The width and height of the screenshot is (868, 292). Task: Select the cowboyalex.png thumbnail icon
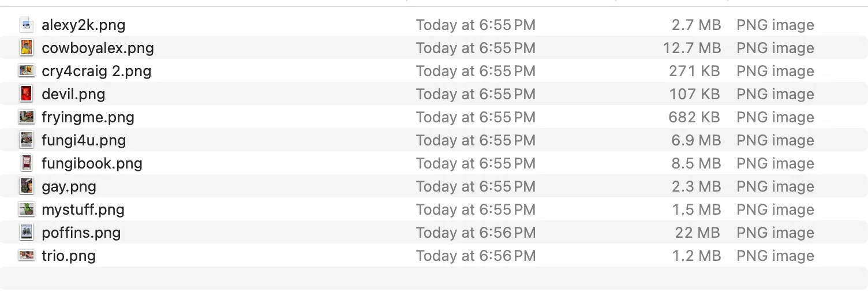(x=26, y=48)
